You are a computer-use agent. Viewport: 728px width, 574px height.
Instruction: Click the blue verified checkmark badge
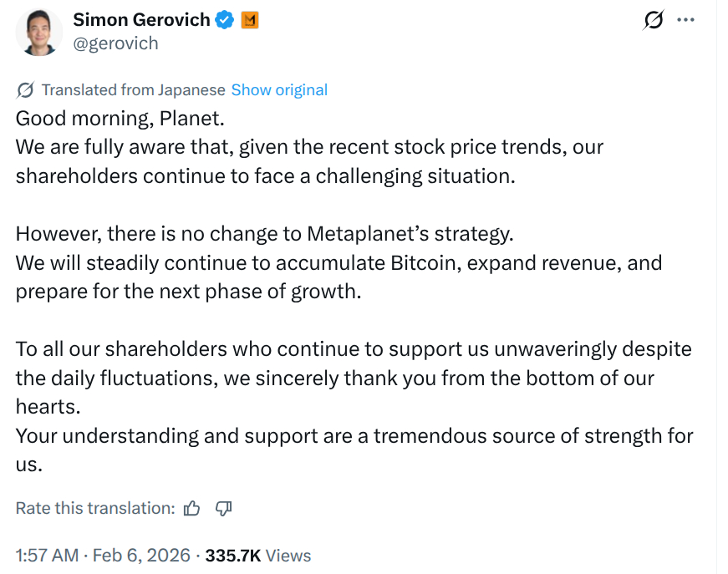(225, 21)
